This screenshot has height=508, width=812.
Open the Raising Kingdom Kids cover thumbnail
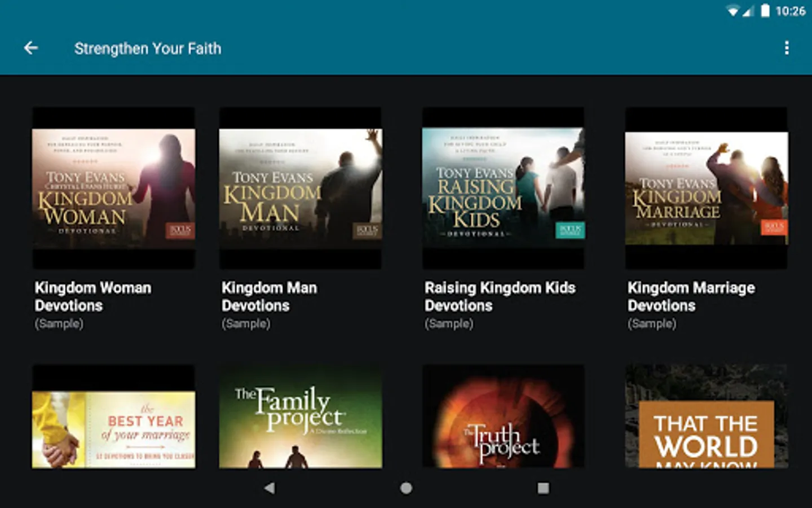(504, 188)
